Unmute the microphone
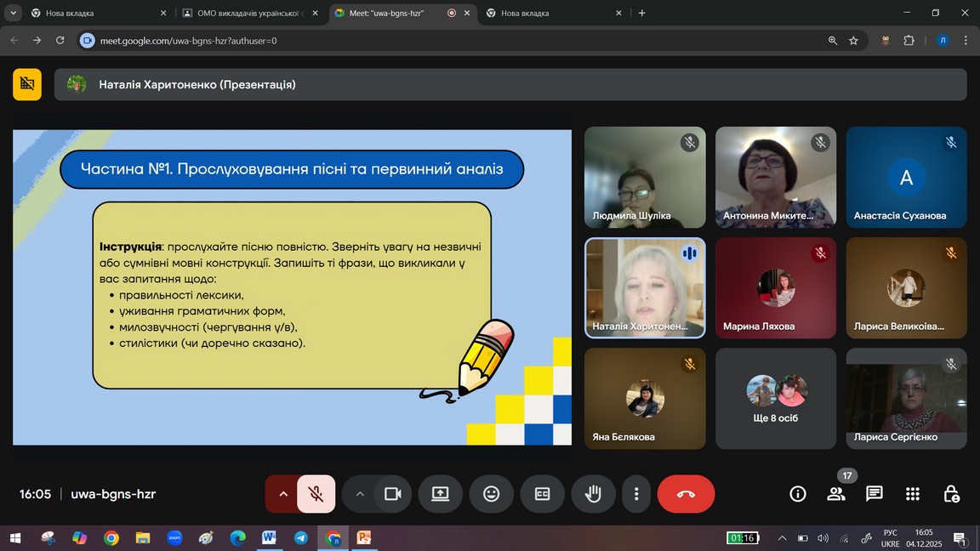This screenshot has width=980, height=551. (x=316, y=494)
